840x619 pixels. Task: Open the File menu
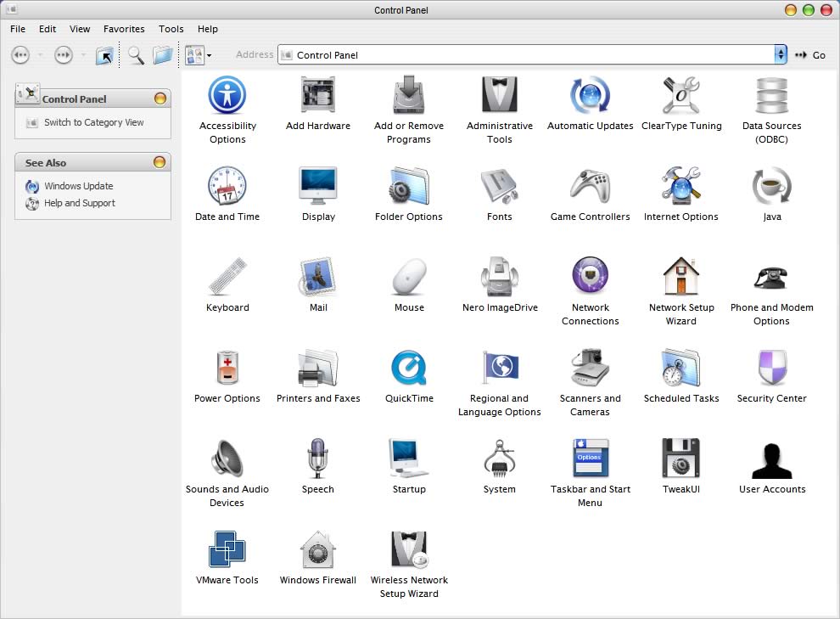tap(18, 29)
